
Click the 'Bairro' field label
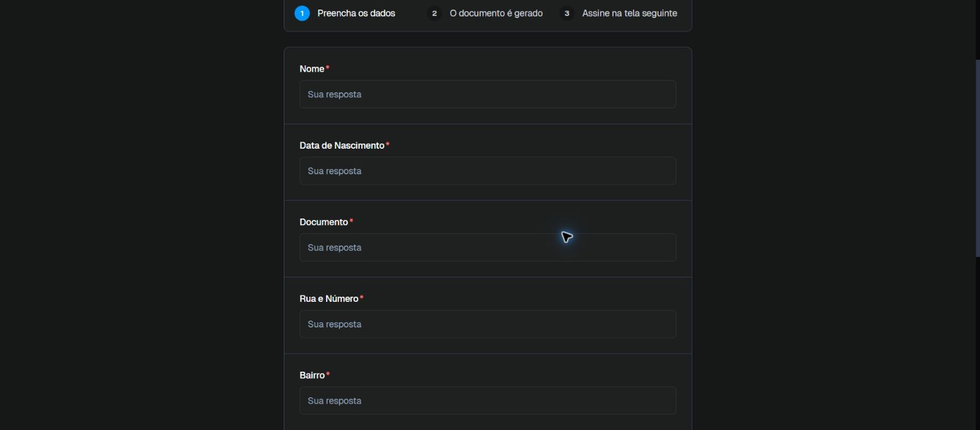312,375
